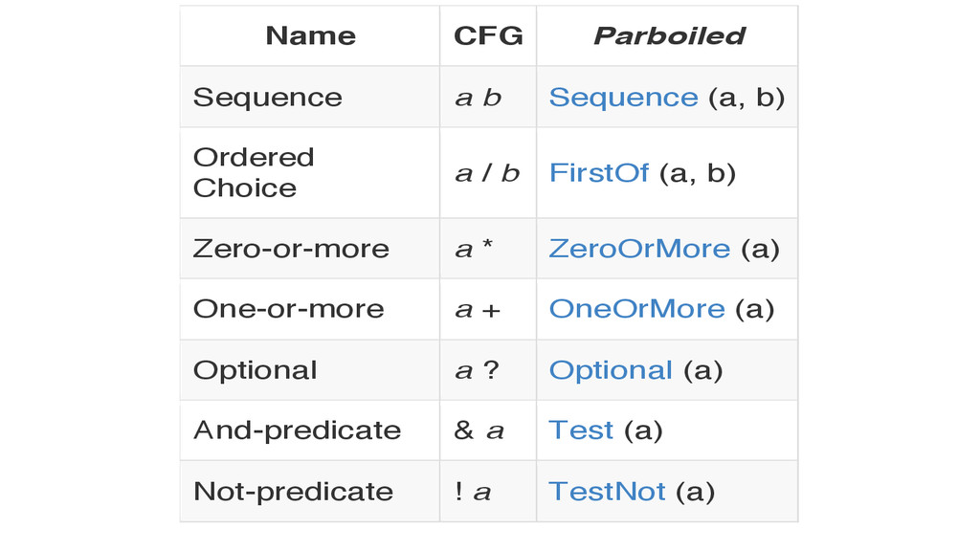980x551 pixels.
Task: Click the OneOrMore link
Action: 636,309
